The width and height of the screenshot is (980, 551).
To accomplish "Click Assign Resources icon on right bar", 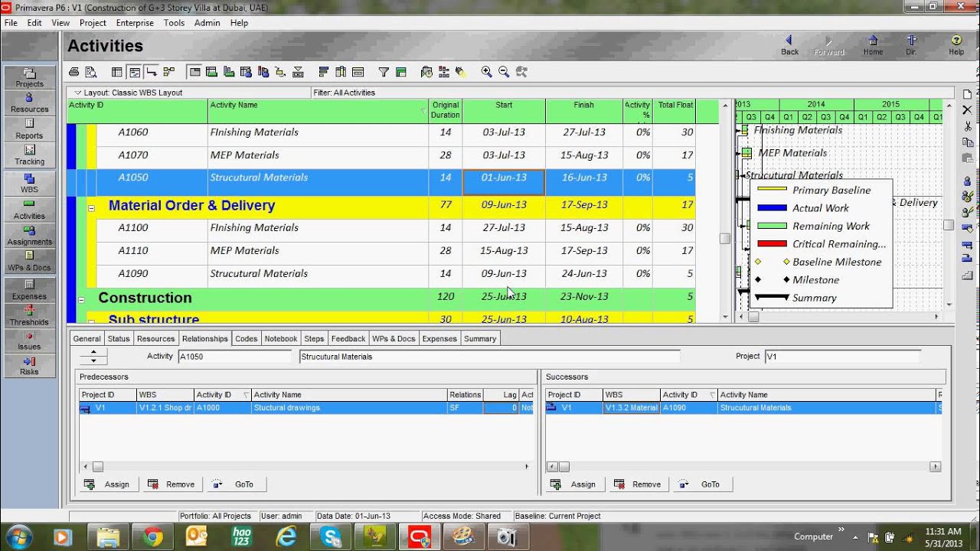I will pos(967,181).
